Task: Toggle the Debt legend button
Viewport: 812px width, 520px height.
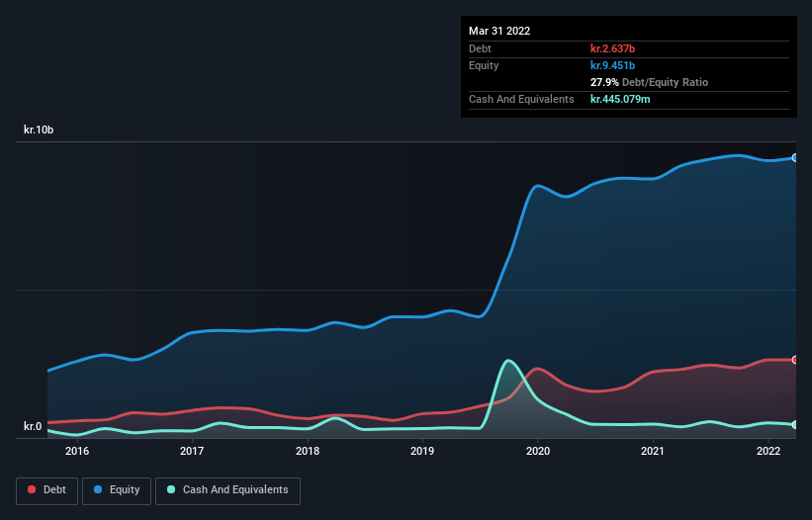Action: pos(46,490)
